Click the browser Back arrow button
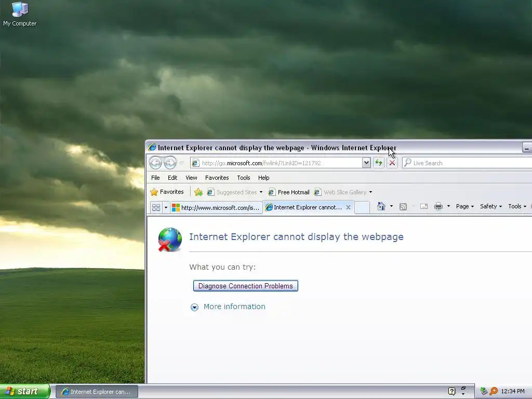532x399 pixels. point(156,163)
